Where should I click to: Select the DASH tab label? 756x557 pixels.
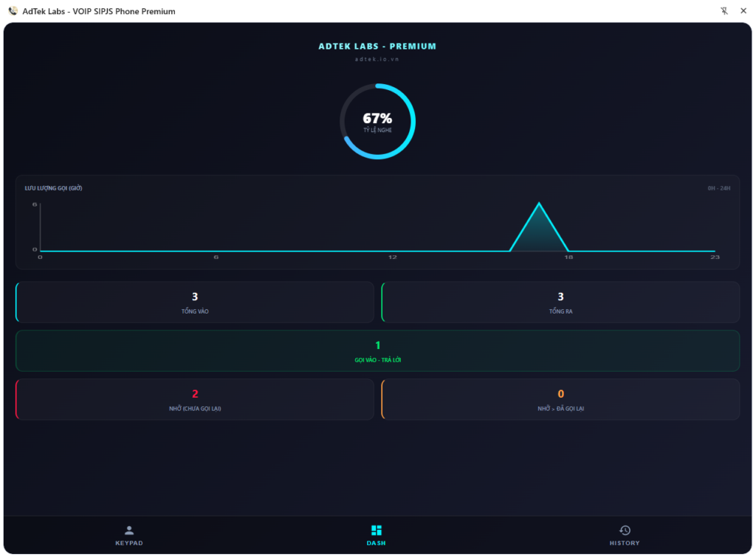coord(377,543)
